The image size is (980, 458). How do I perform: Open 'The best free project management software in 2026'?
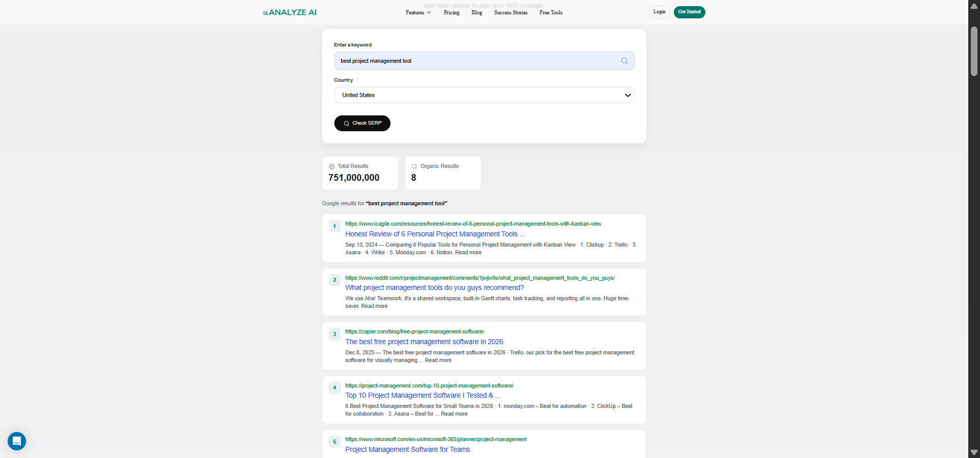pos(424,342)
